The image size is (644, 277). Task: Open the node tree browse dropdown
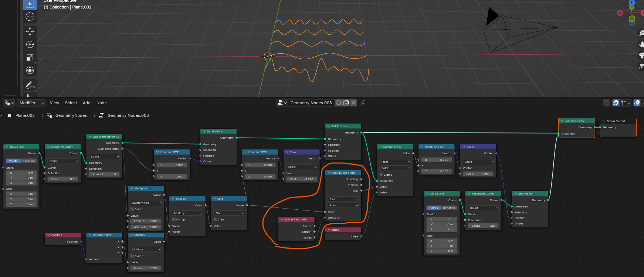tap(282, 103)
